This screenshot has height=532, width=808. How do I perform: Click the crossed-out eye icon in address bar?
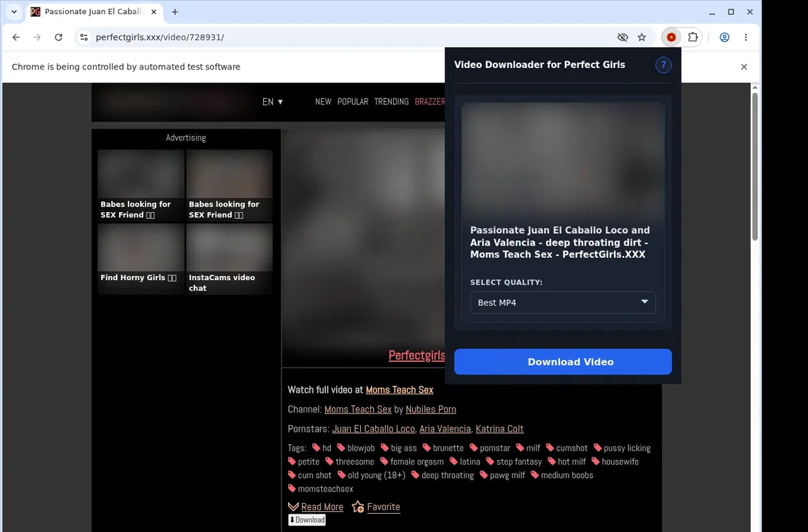click(622, 38)
